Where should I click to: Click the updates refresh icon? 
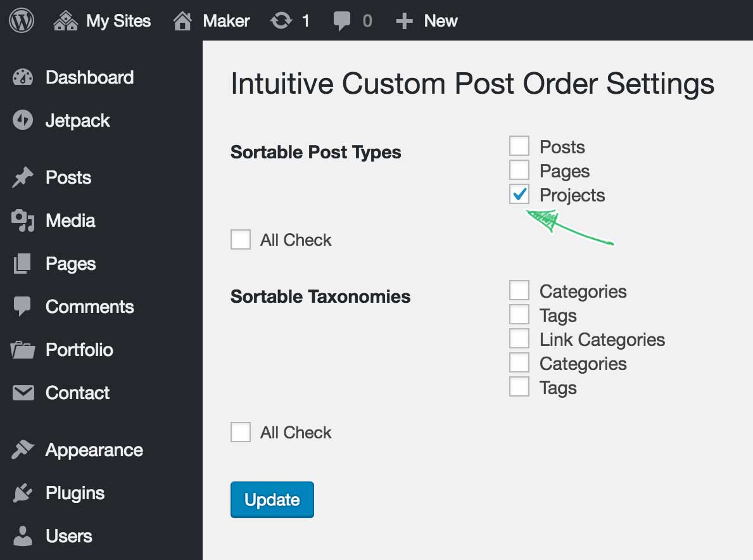pyautogui.click(x=281, y=21)
